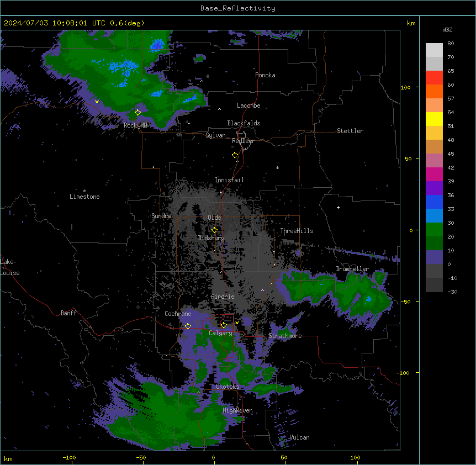Click the Okotoks label
Screen dimensions: 476x465
(228, 387)
